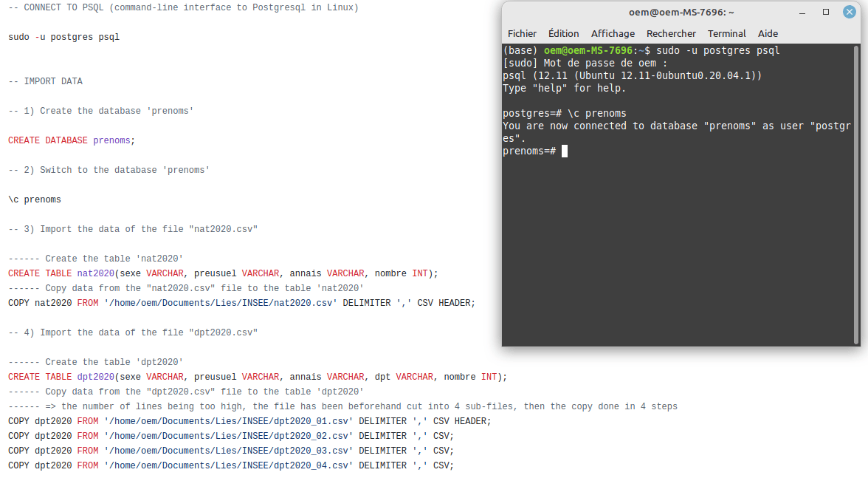Close the terminal window
Screen dimensions: 868x478
(849, 12)
